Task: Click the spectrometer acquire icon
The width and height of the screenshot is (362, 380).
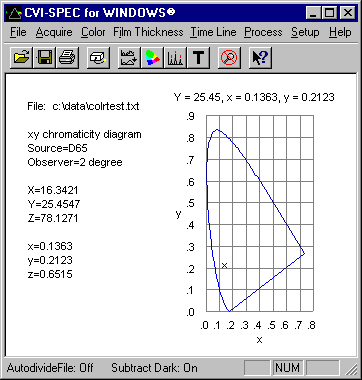Action: pyautogui.click(x=98, y=57)
